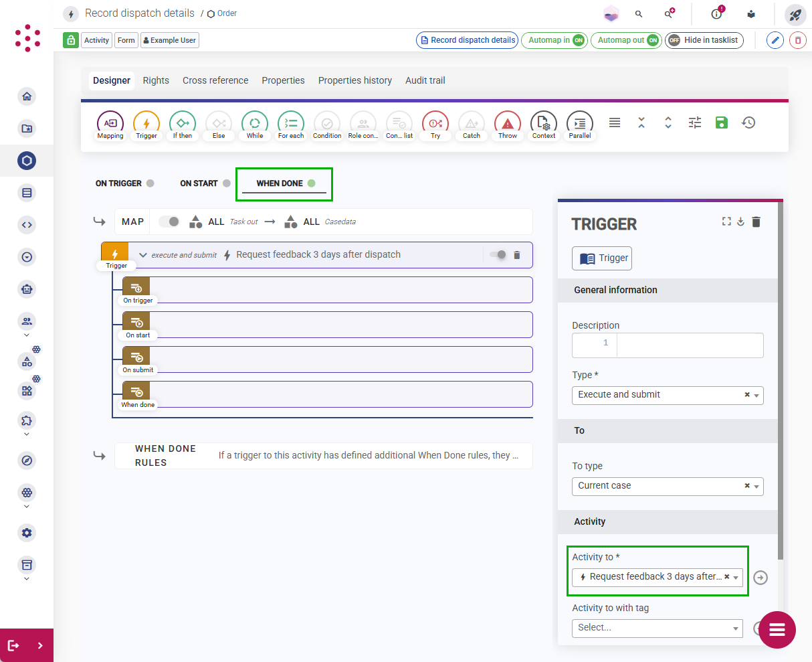This screenshot has height=662, width=812.
Task: Open the home icon in sidebar
Action: [27, 96]
